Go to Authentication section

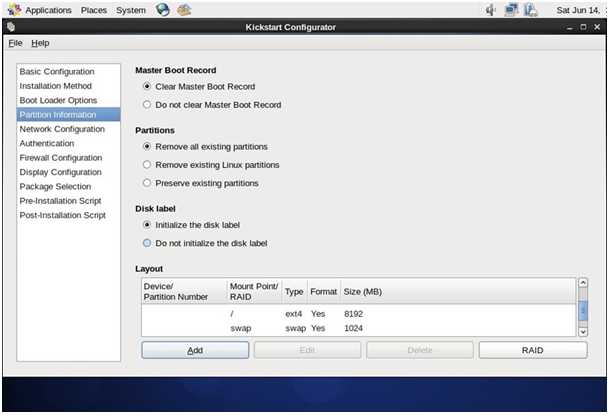[68, 144]
